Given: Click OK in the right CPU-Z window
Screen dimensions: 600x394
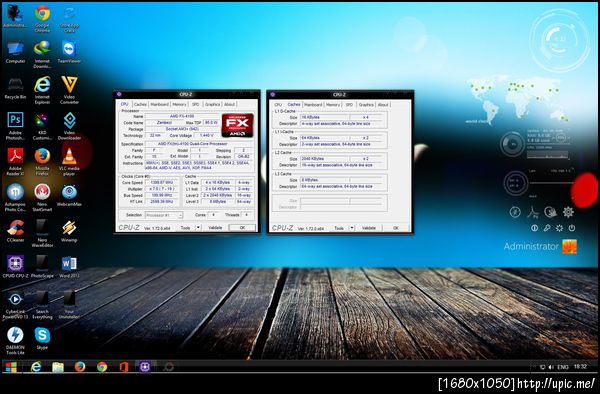Looking at the screenshot, I should [396, 228].
